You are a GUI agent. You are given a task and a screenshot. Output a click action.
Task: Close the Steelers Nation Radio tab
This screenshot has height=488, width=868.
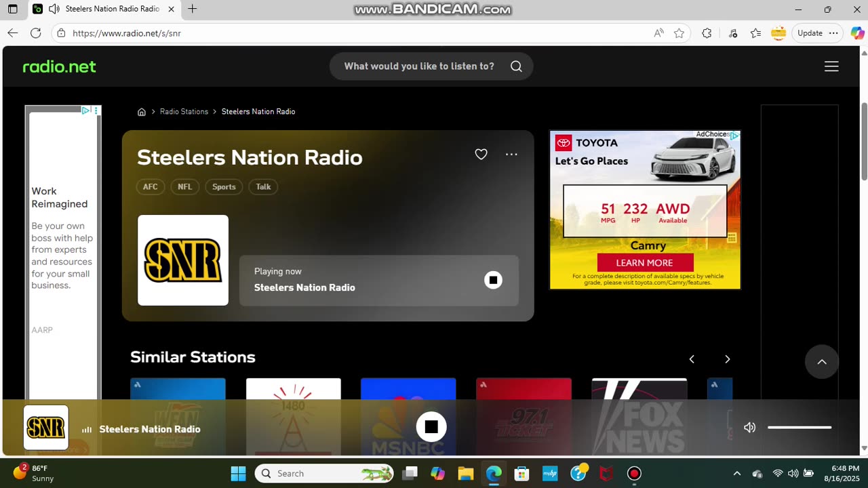[171, 9]
